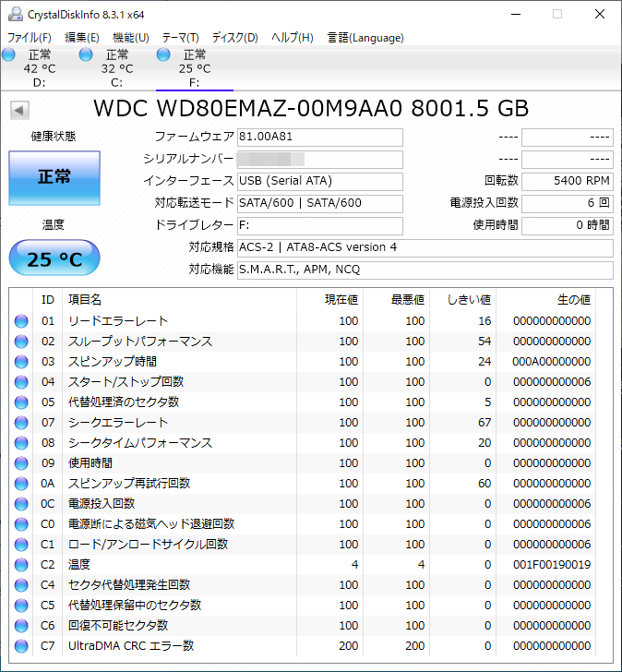The width and height of the screenshot is (622, 672).
Task: Click current value 200 in UltraDMA CRC row
Action: [348, 646]
